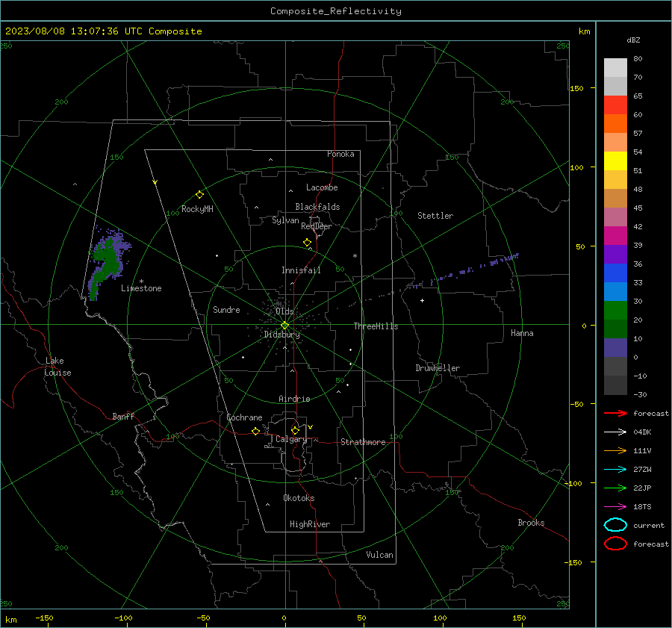Click the Lake Louise label
672x628 pixels.
pyautogui.click(x=57, y=367)
